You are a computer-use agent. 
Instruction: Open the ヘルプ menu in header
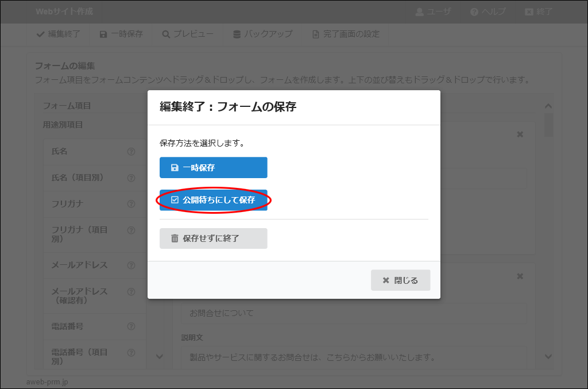click(x=488, y=11)
